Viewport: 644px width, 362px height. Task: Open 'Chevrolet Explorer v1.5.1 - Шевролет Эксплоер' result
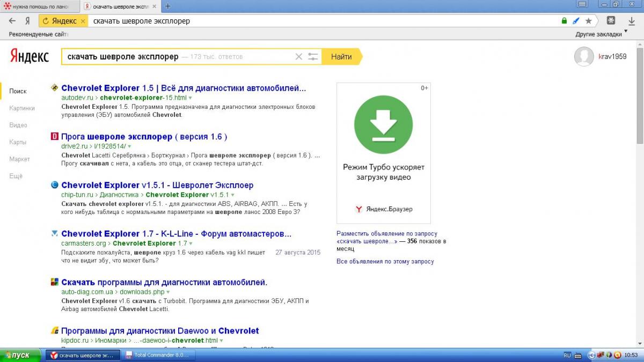coord(157,185)
